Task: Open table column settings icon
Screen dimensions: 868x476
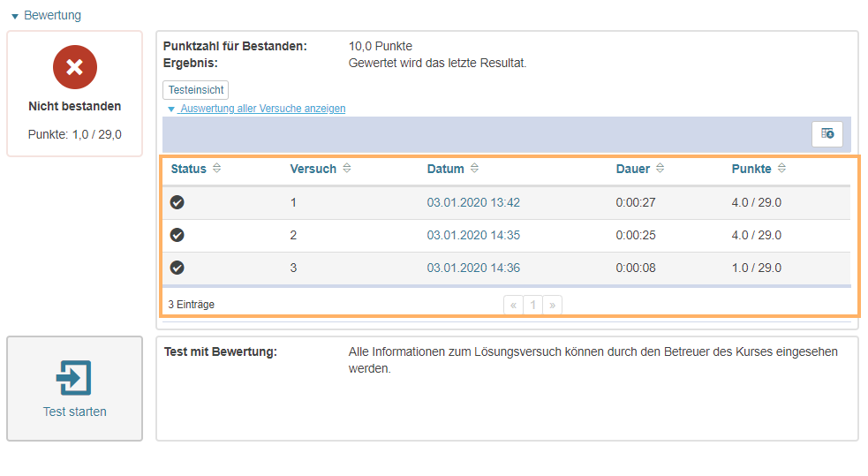Action: (827, 133)
